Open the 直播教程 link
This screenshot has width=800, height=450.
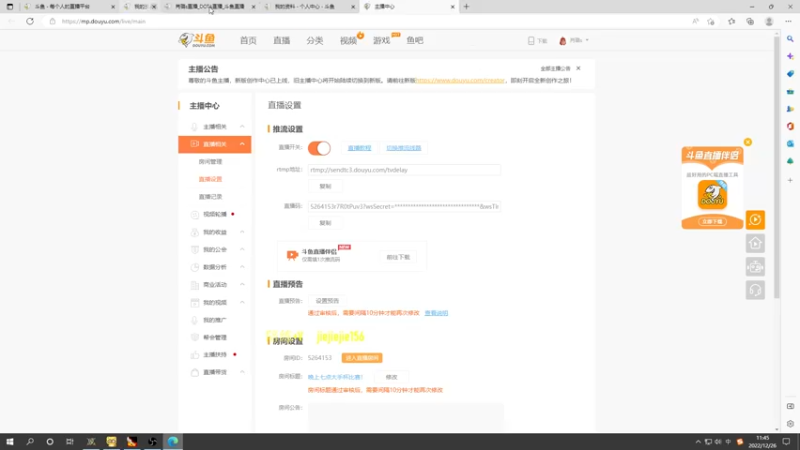point(359,148)
